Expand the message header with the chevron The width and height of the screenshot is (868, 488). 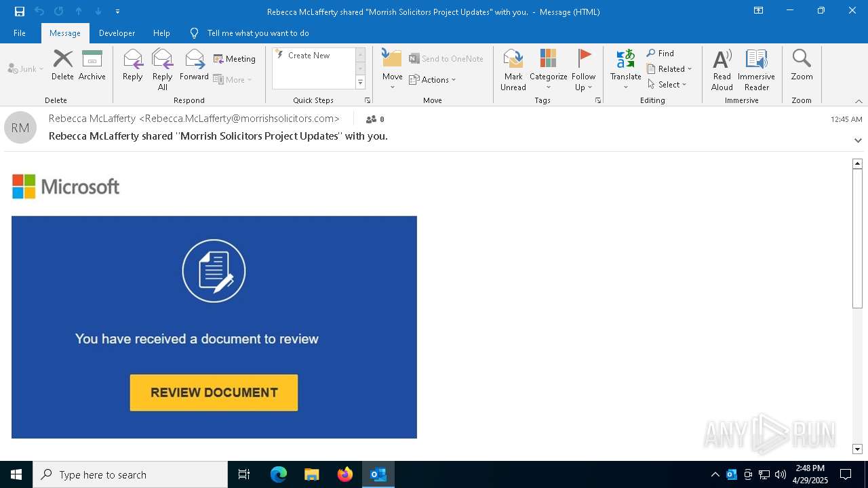click(x=858, y=140)
